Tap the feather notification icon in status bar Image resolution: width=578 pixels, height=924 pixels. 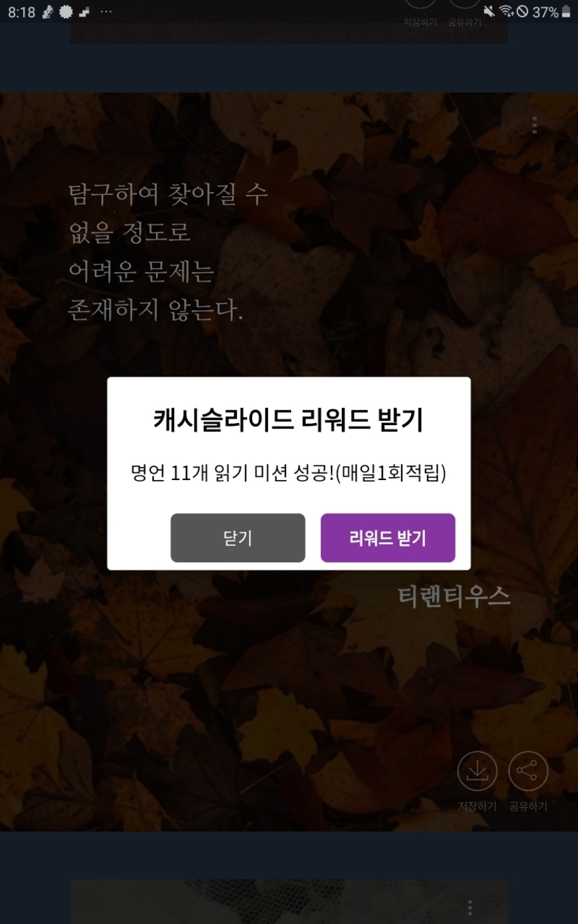click(47, 12)
